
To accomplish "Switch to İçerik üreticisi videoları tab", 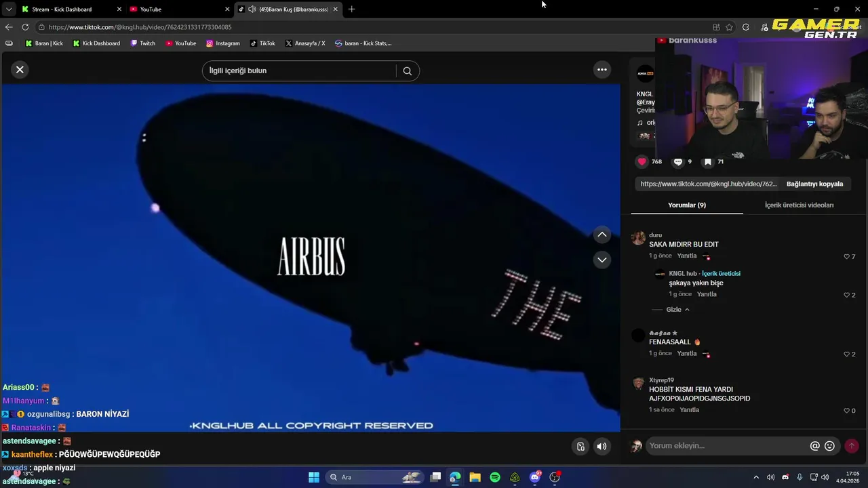I will 799,205.
